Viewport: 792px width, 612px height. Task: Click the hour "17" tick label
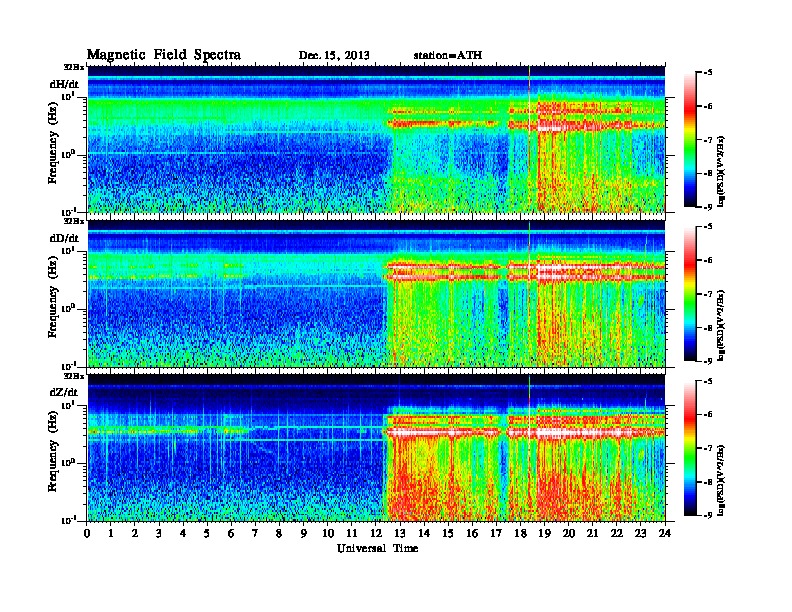coord(497,533)
